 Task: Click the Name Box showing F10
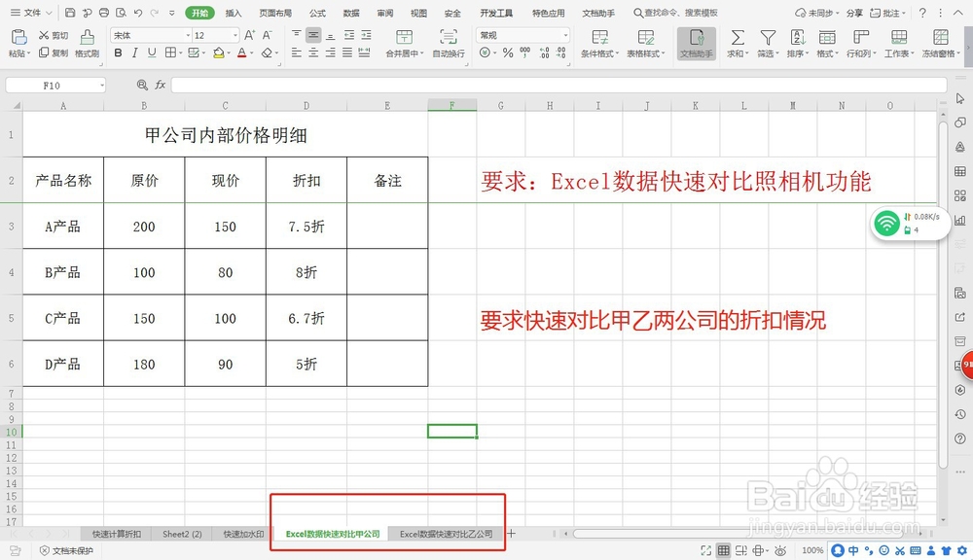point(54,85)
